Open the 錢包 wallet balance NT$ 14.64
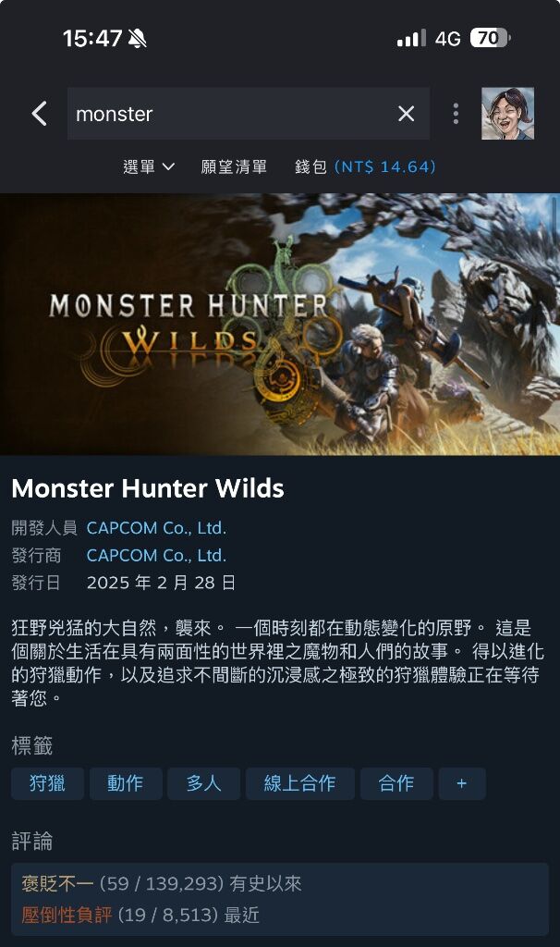Screen dimensions: 560x947 [365, 166]
